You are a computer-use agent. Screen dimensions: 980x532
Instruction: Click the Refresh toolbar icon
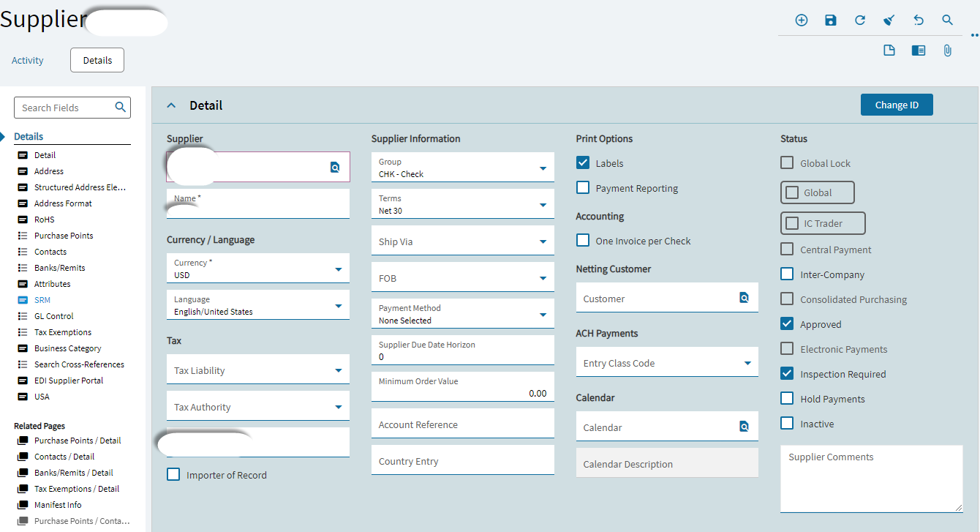click(x=860, y=20)
